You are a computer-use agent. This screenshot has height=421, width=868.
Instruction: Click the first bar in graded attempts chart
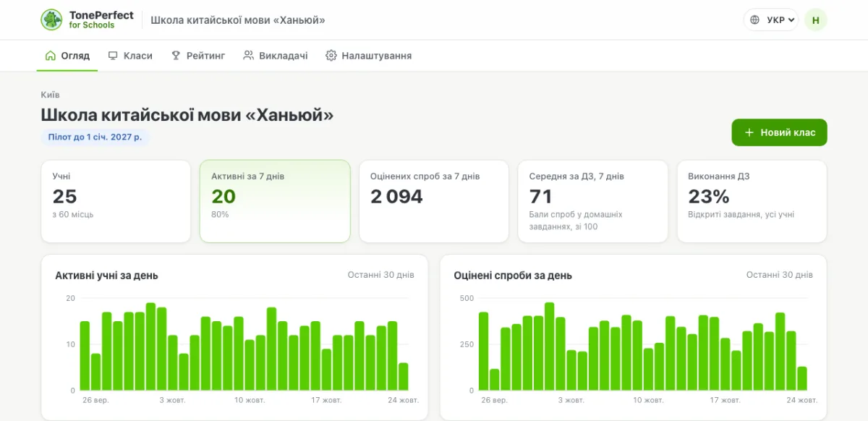[x=484, y=351]
